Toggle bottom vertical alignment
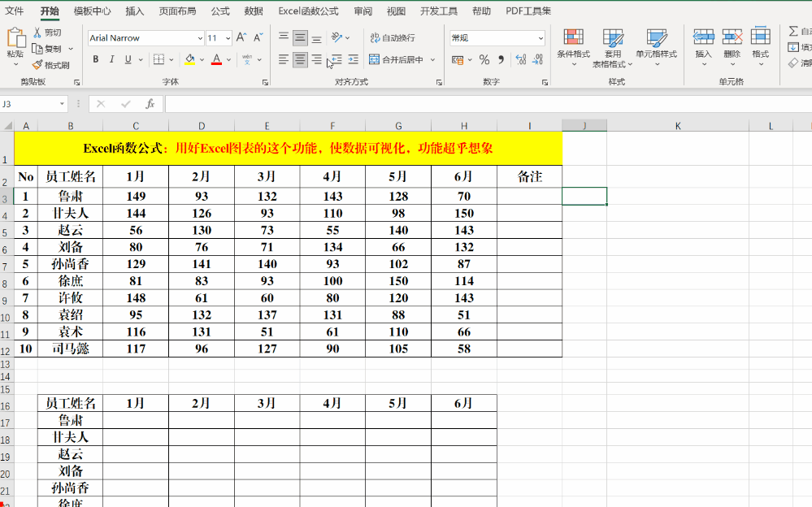 316,37
